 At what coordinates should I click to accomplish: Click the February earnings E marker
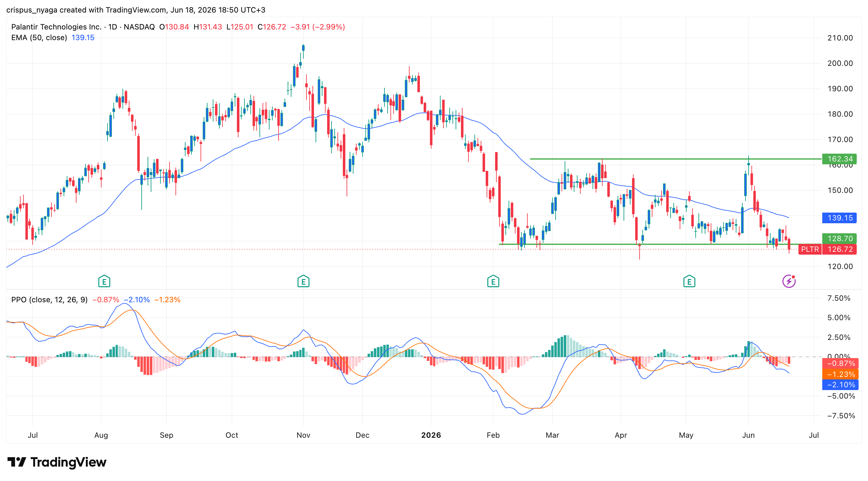coord(493,281)
